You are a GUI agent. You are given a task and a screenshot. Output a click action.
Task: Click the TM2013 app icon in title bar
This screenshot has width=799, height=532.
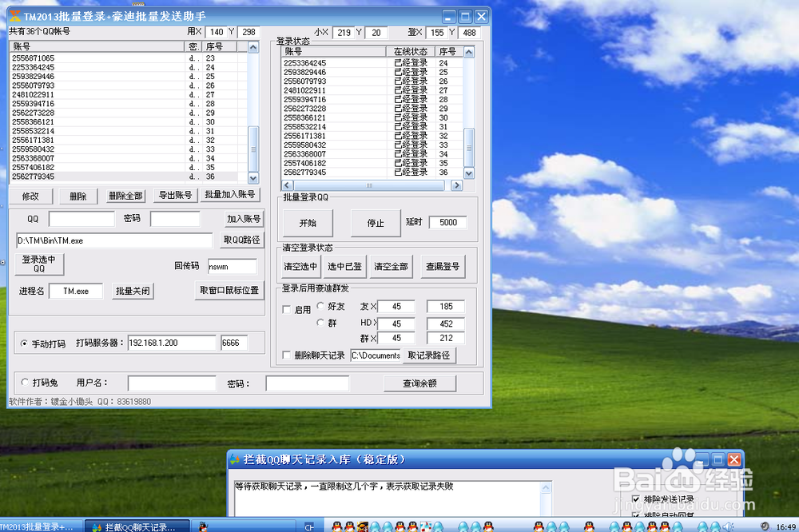pyautogui.click(x=16, y=16)
